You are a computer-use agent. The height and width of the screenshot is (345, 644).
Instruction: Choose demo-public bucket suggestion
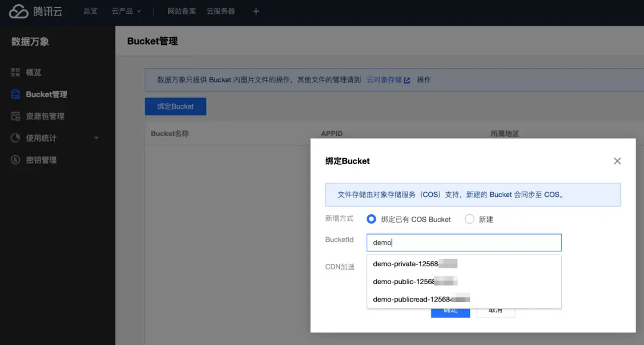[x=464, y=282]
